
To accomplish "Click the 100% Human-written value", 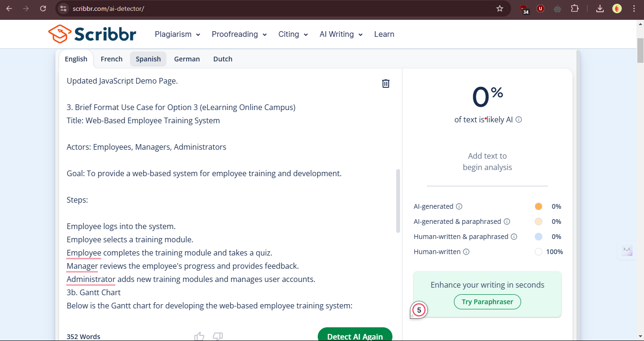I will pos(554,252).
